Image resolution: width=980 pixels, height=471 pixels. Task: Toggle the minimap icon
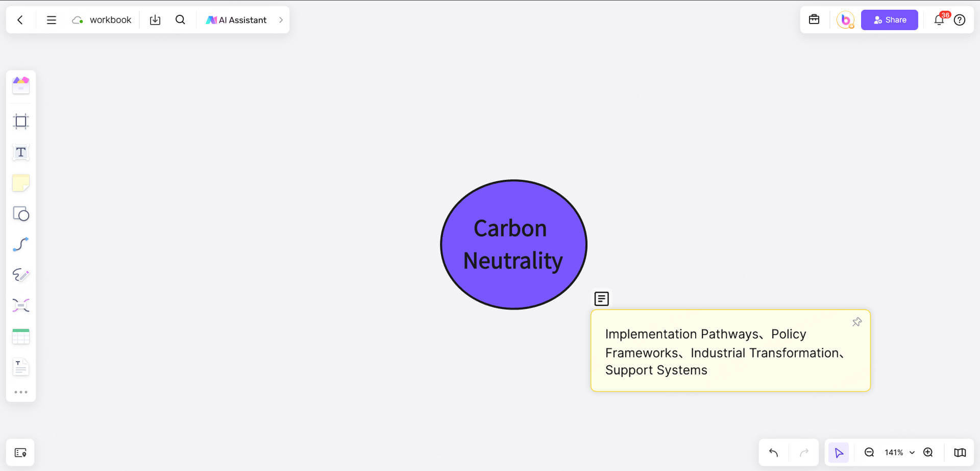tap(960, 453)
